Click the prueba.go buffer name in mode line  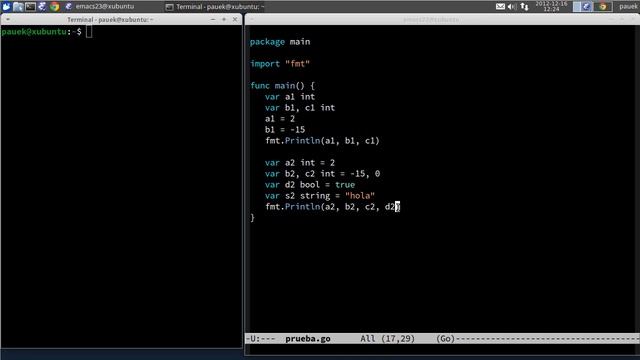(308, 338)
